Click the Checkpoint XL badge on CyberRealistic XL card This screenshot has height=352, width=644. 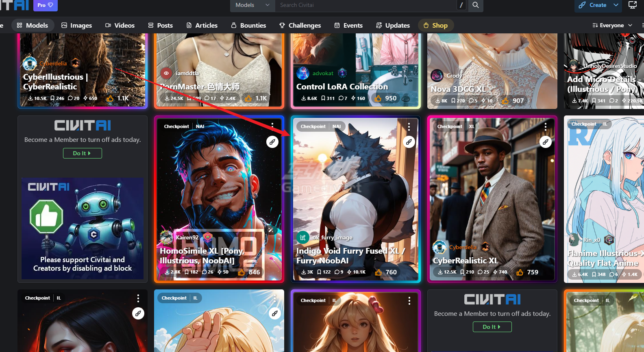456,126
